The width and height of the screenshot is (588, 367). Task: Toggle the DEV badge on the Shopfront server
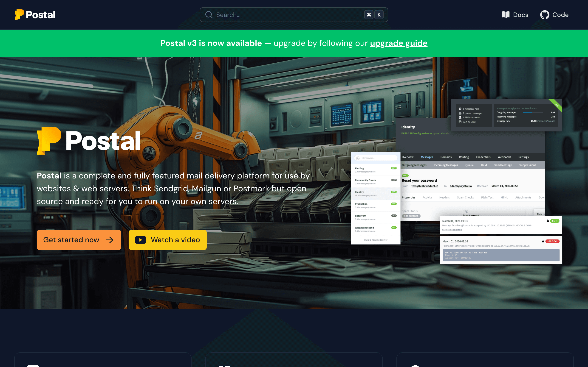394,216
